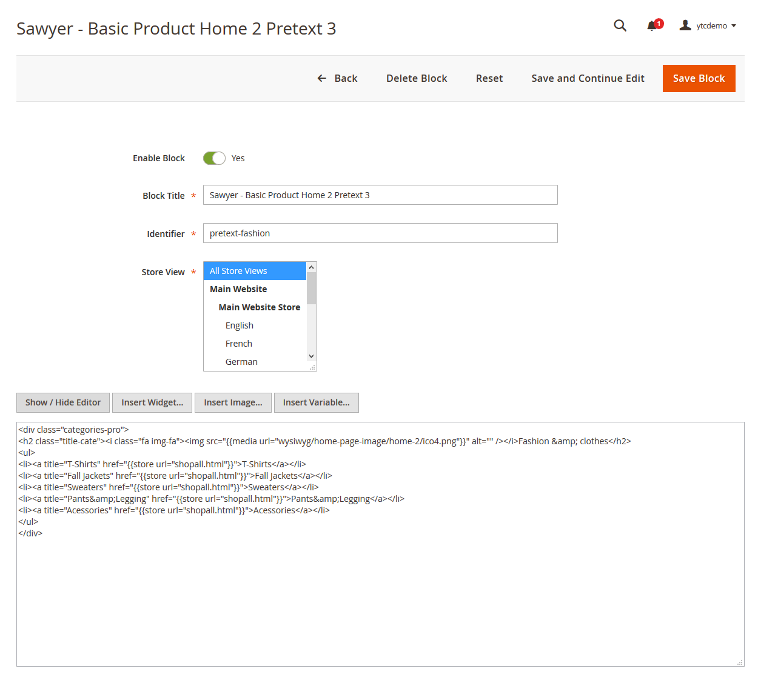This screenshot has width=758, height=700.
Task: Open Insert Widget dialog
Action: click(152, 402)
